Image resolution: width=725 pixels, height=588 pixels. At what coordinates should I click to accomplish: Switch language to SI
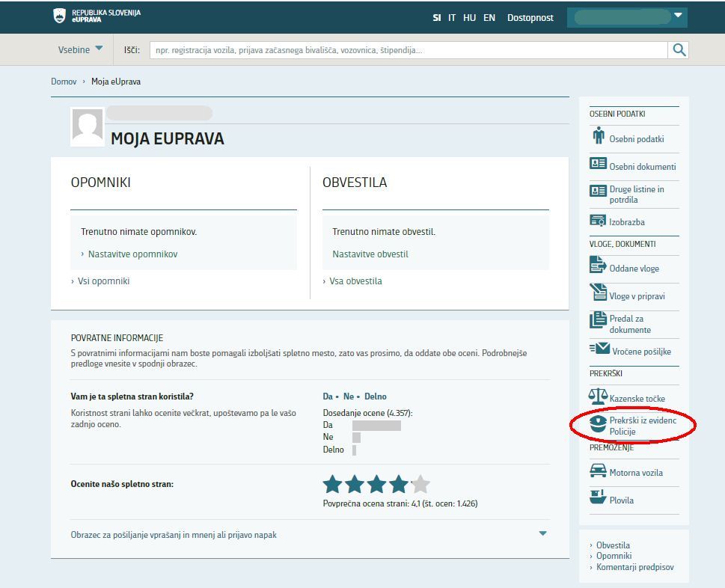(436, 17)
